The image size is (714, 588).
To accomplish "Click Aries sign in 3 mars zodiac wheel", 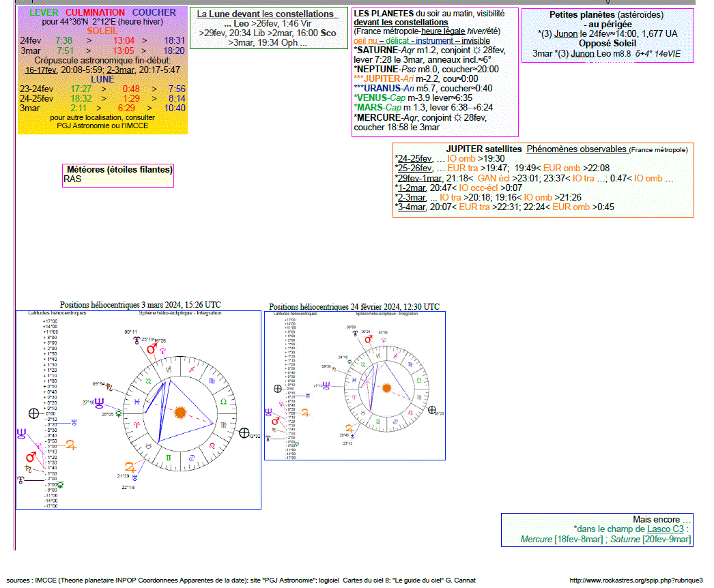I will click(x=136, y=425).
